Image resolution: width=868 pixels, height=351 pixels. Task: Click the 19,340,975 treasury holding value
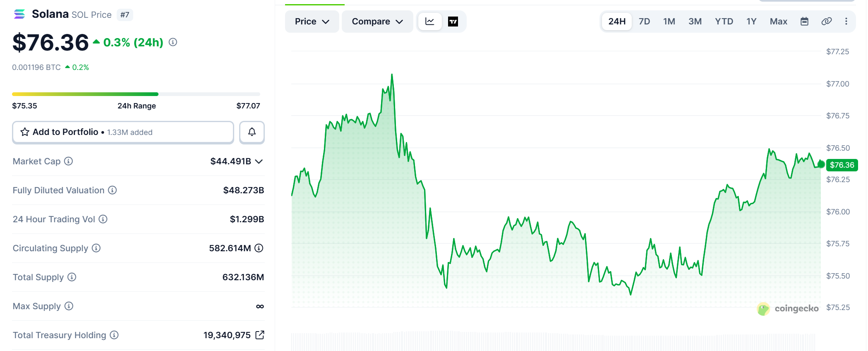coord(227,335)
